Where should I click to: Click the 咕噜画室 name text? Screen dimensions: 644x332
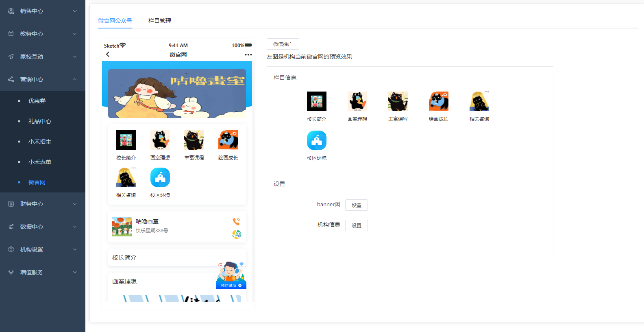click(147, 221)
